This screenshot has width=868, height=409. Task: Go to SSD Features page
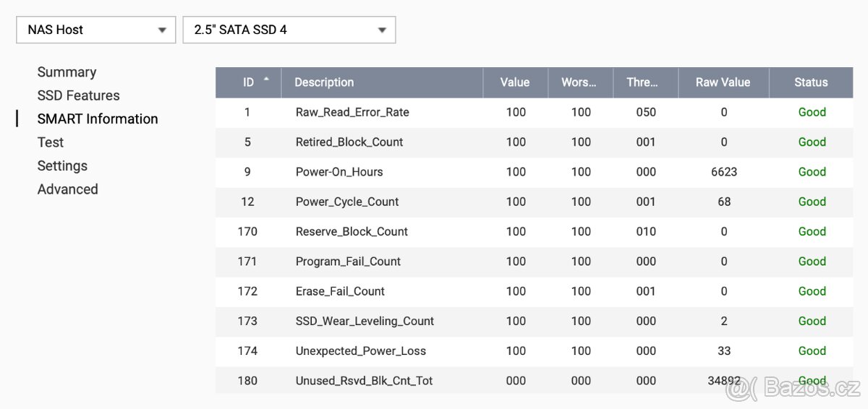[78, 95]
